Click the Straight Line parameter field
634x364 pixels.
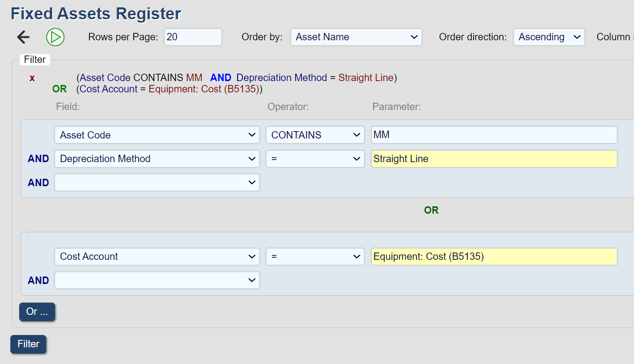click(x=493, y=159)
